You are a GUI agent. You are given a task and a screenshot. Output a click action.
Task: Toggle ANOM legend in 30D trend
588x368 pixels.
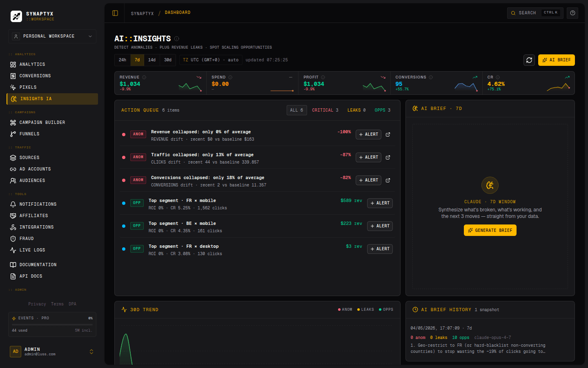point(345,310)
